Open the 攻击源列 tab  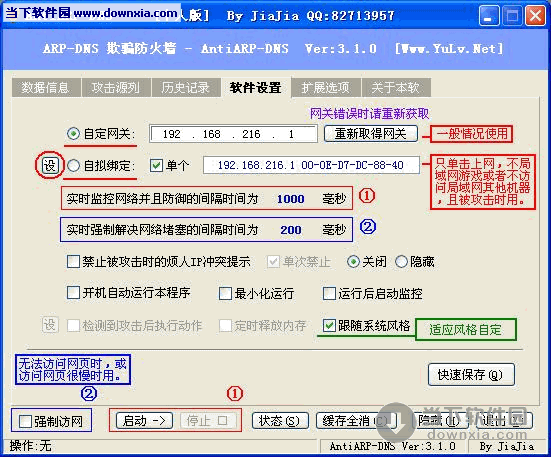coord(116,87)
